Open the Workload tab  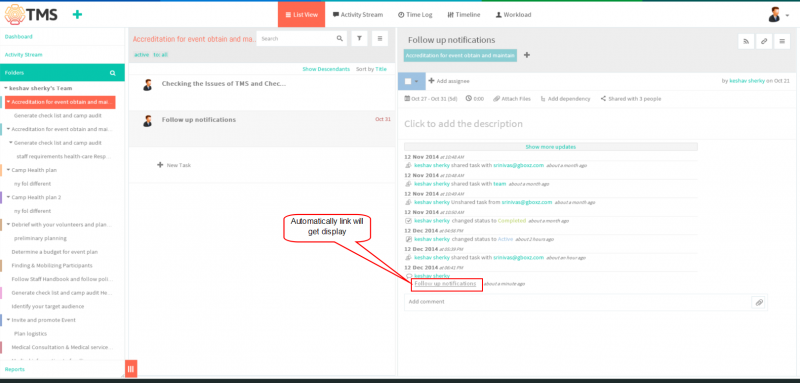click(513, 15)
